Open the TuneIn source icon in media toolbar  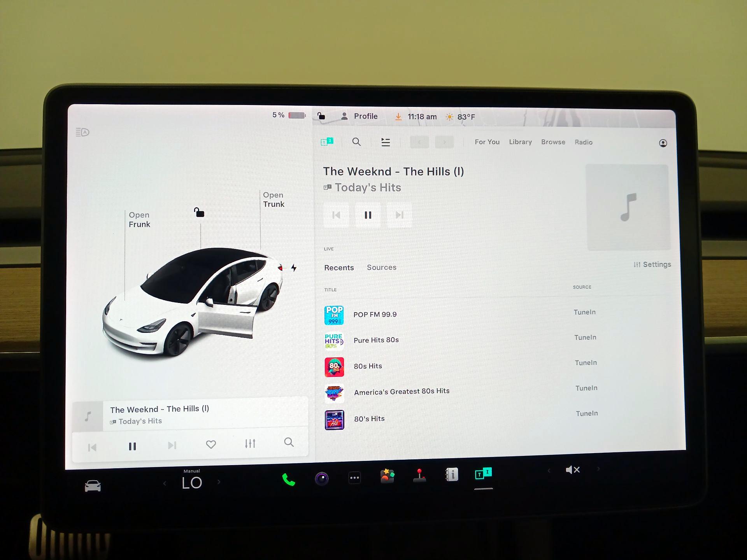(327, 142)
